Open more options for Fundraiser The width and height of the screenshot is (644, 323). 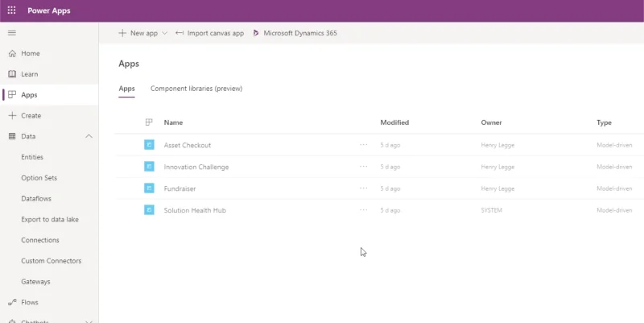coord(364,188)
